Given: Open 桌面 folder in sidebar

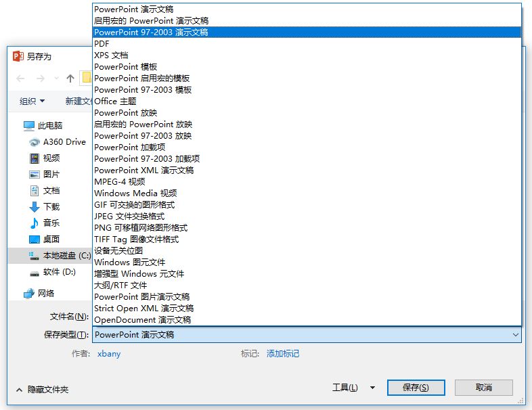Looking at the screenshot, I should 45,240.
